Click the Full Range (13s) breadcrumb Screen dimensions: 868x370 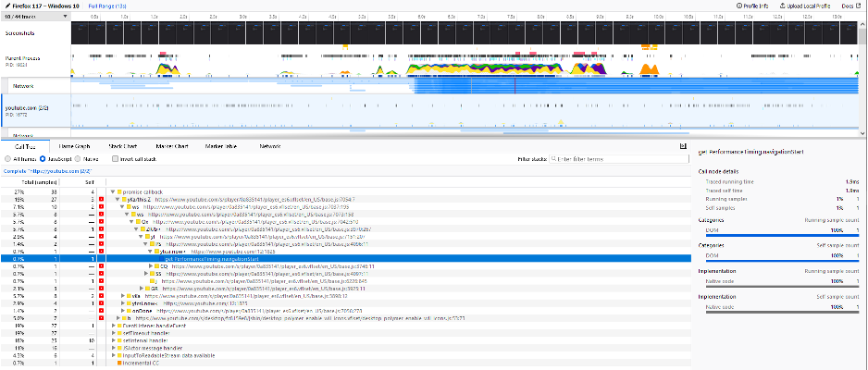point(108,6)
